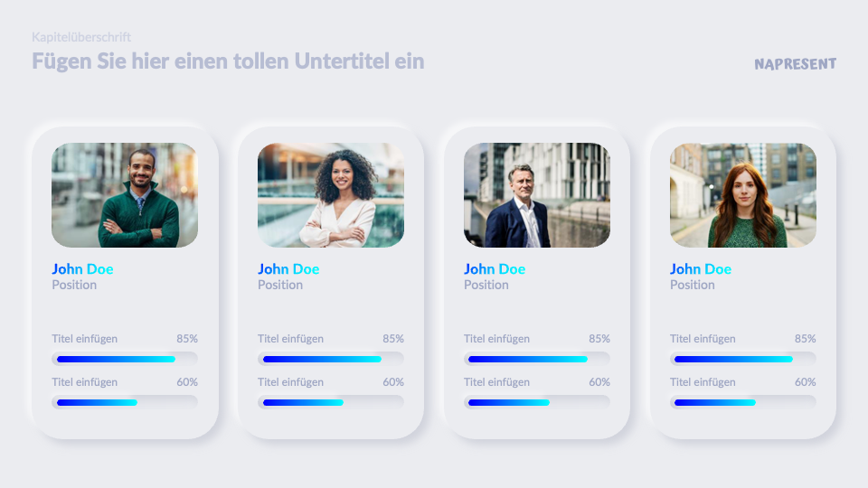
Task: Select the 'Kapitelüberschrift' chapter label
Action: (x=81, y=37)
